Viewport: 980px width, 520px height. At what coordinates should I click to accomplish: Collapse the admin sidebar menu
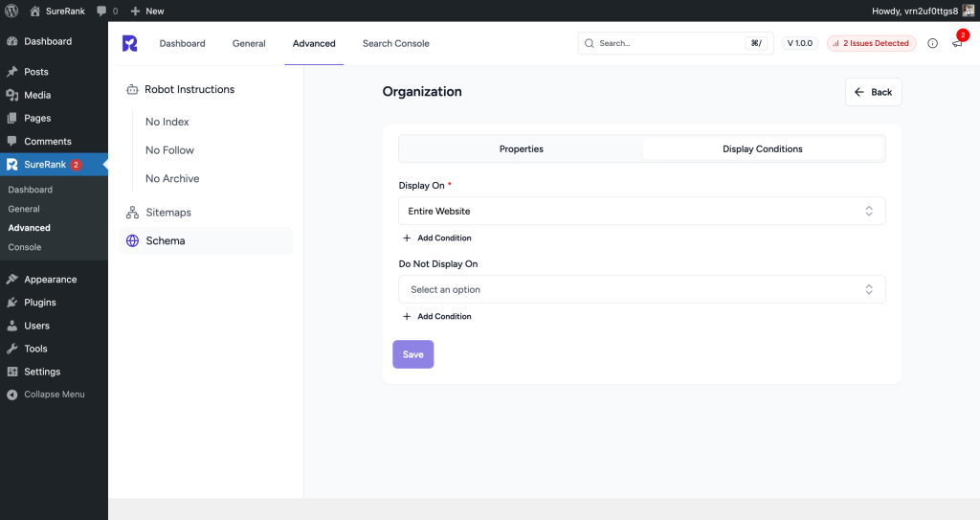pyautogui.click(x=54, y=395)
